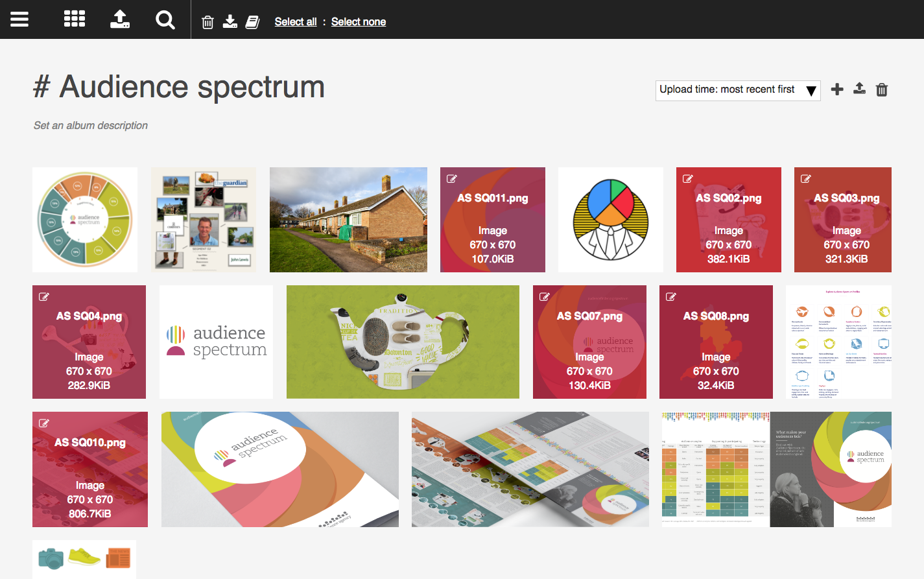This screenshot has height=579, width=924.
Task: Click the 382.1KiB size label
Action: click(x=729, y=259)
